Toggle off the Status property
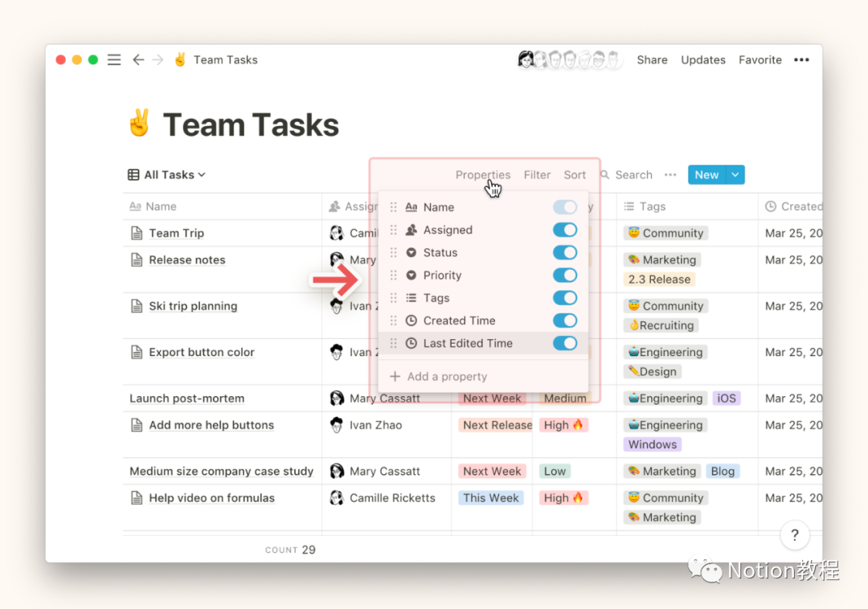 pyautogui.click(x=565, y=253)
